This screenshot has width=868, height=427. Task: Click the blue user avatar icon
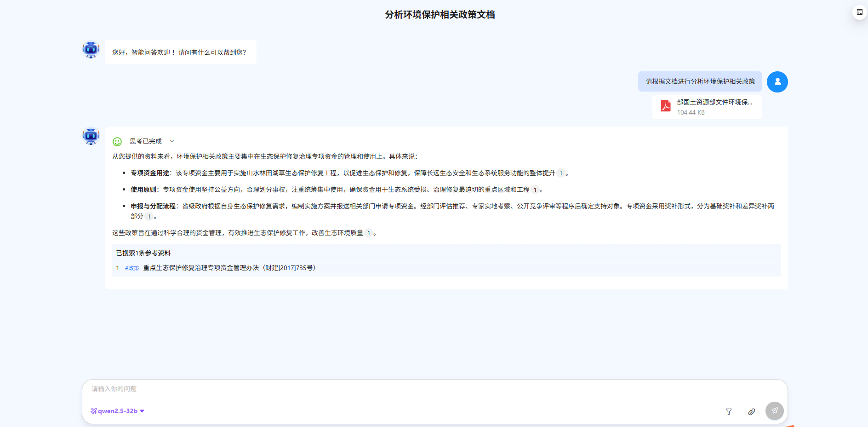(x=777, y=82)
